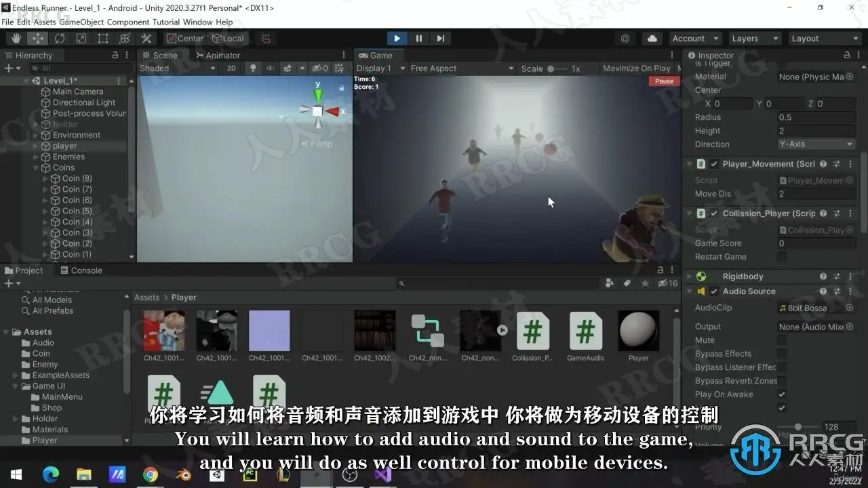This screenshot has height=488, width=868.
Task: Open Google Chrome from the taskbar
Action: (151, 474)
